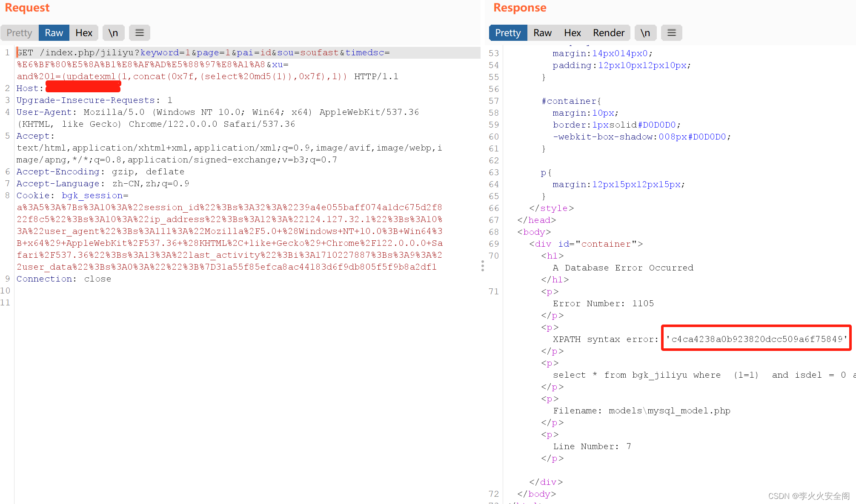This screenshot has width=856, height=504.
Task: Open the Request panel hamburger options menu
Action: (x=140, y=33)
